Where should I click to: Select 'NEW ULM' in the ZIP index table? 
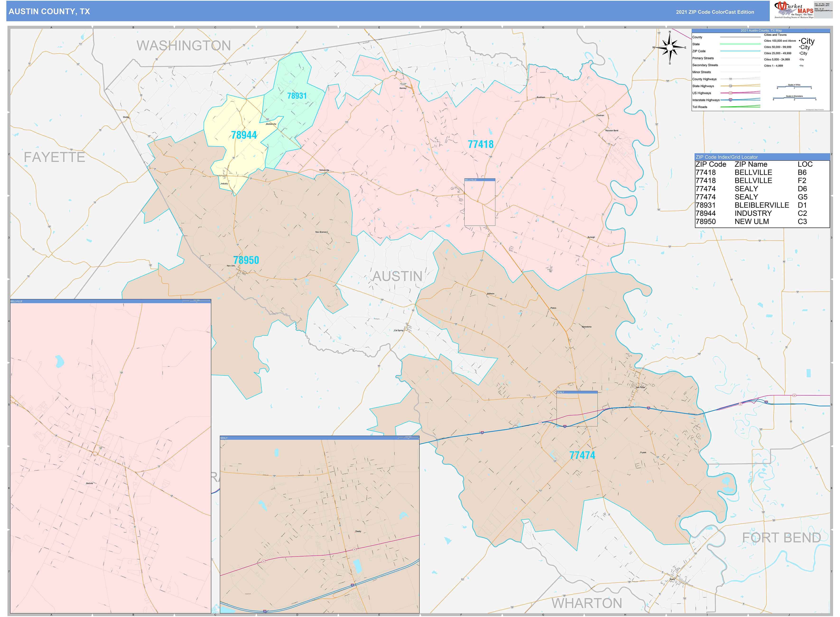pos(752,222)
